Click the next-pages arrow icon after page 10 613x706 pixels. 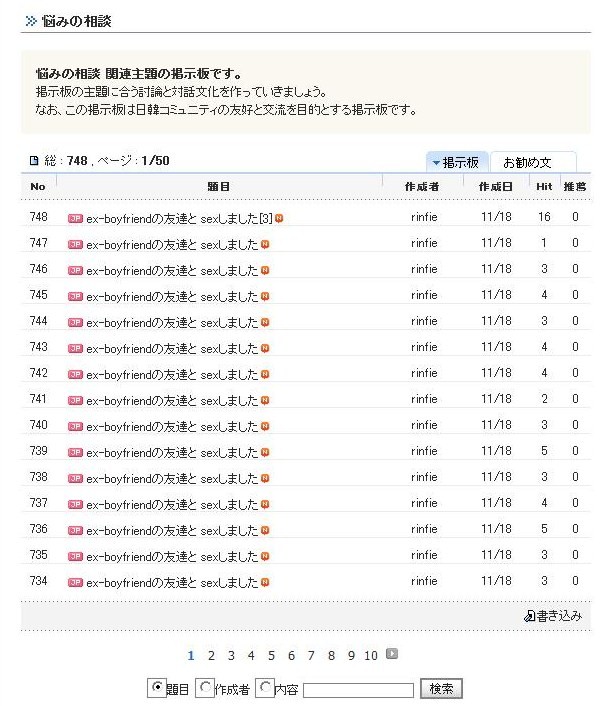click(392, 654)
